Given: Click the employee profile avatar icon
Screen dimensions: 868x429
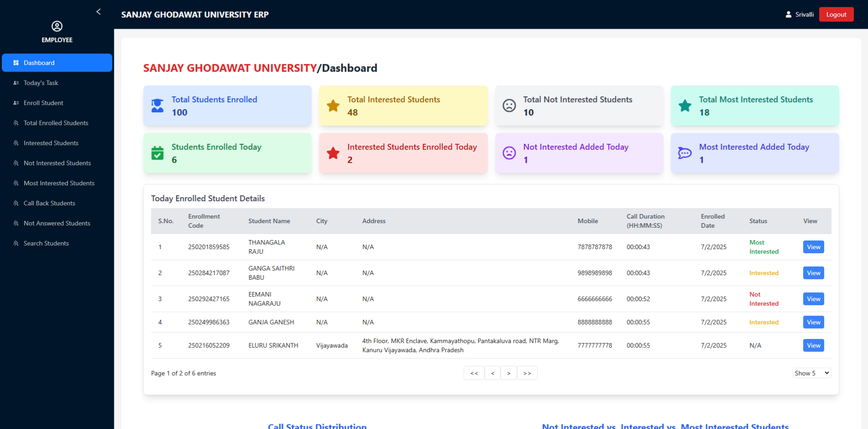Looking at the screenshot, I should 57,26.
